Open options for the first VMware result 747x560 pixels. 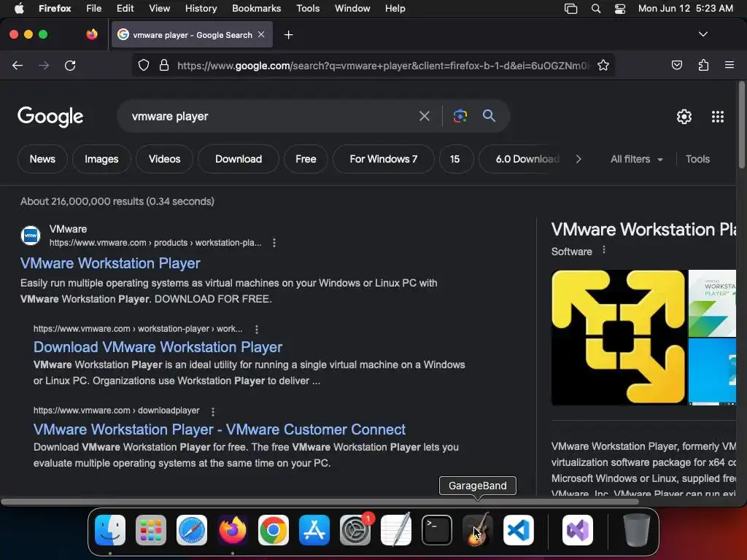[x=274, y=243]
